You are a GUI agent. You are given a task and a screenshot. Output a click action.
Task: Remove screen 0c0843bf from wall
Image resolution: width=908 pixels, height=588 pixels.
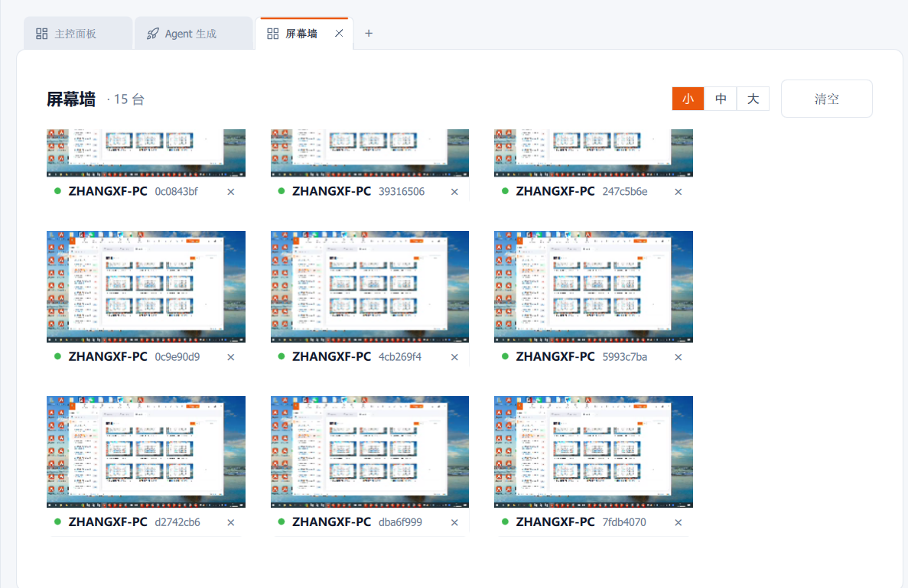(x=231, y=192)
